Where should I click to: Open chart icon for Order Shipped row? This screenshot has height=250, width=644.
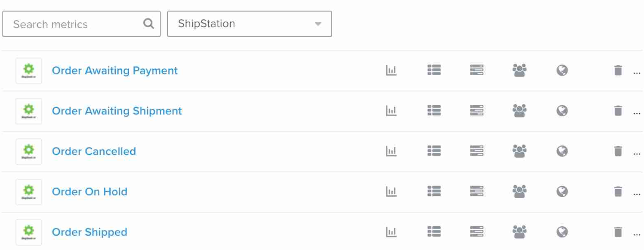pyautogui.click(x=391, y=232)
